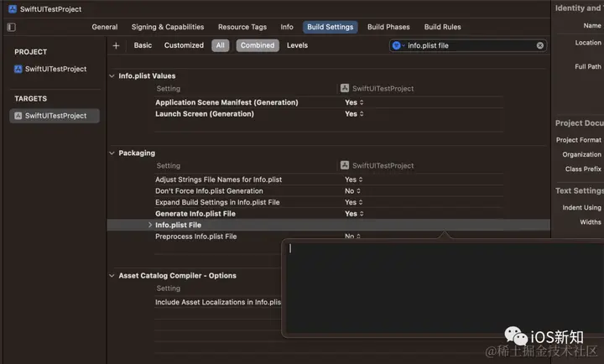Open Signing & Capabilities tab

(x=168, y=27)
